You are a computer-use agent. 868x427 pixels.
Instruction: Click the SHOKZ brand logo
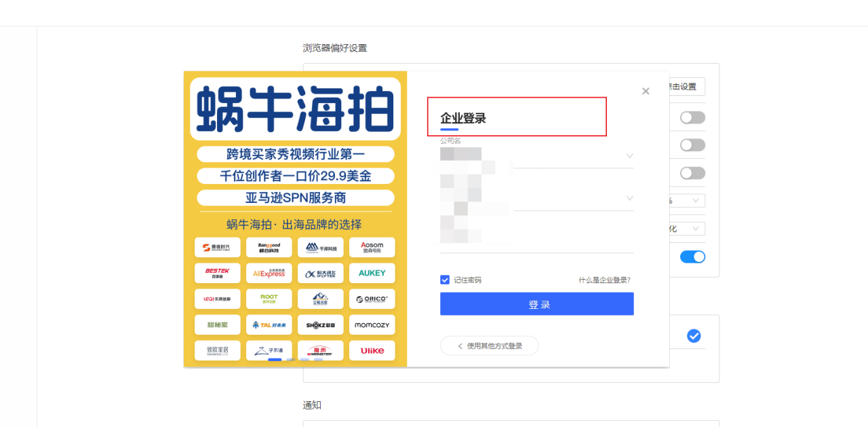click(x=321, y=324)
